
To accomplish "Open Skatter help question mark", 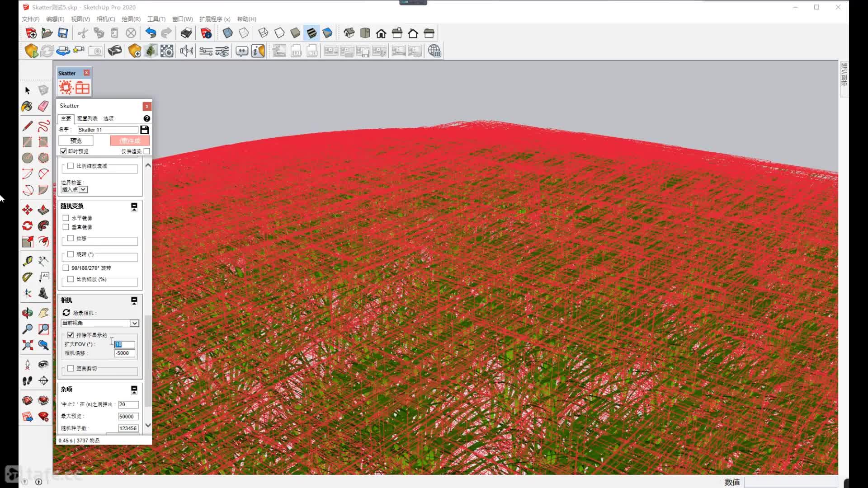I will pyautogui.click(x=147, y=118).
